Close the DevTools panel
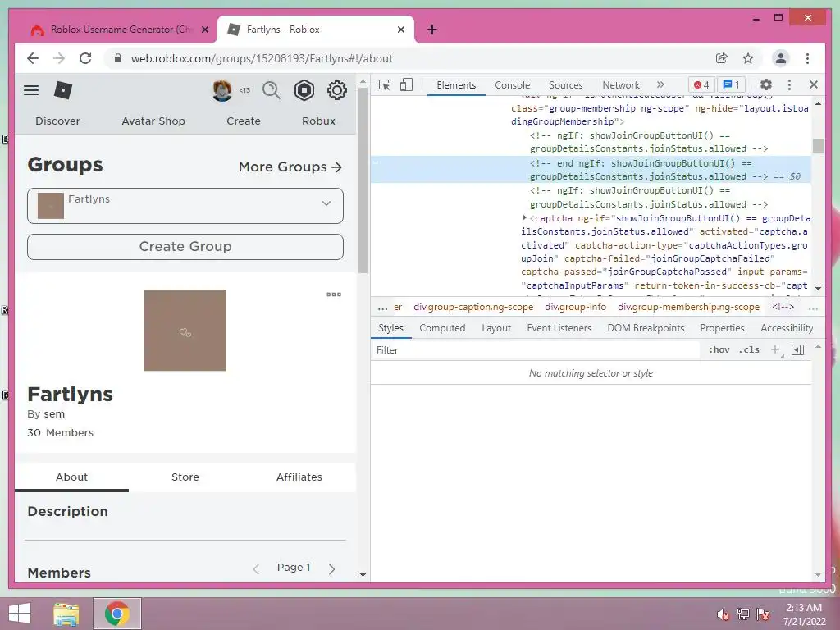The image size is (840, 630). (813, 84)
